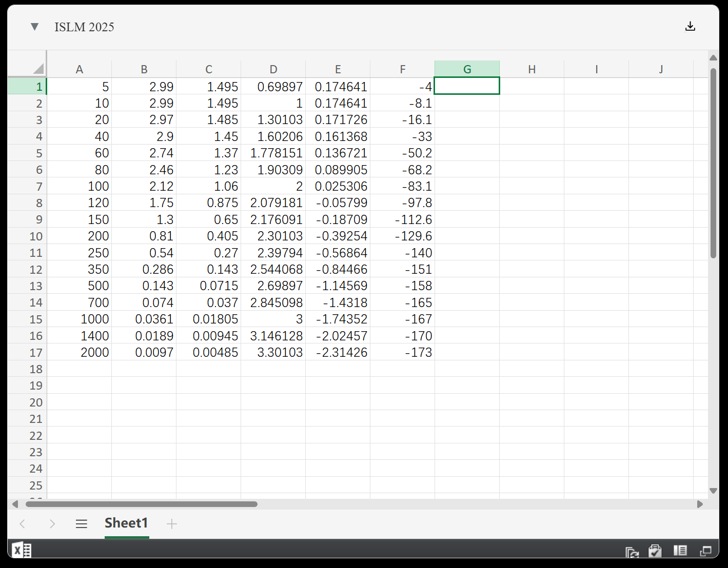This screenshot has width=728, height=568.
Task: Click the download icon for ISLM 2025
Action: tap(690, 26)
